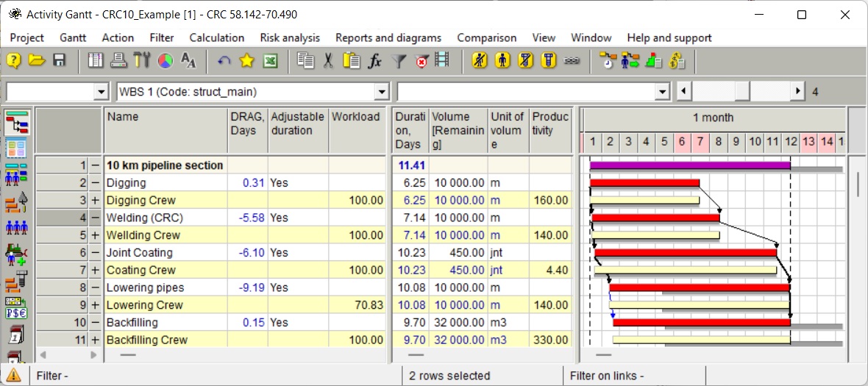Image resolution: width=868 pixels, height=386 pixels.
Task: Click the timescale slider thumb near number 4
Action: point(741,91)
